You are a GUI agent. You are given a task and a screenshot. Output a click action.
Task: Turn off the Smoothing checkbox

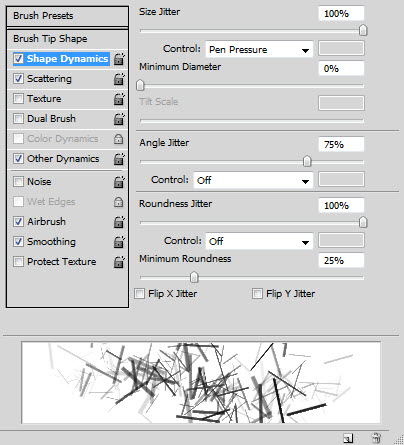tap(18, 242)
